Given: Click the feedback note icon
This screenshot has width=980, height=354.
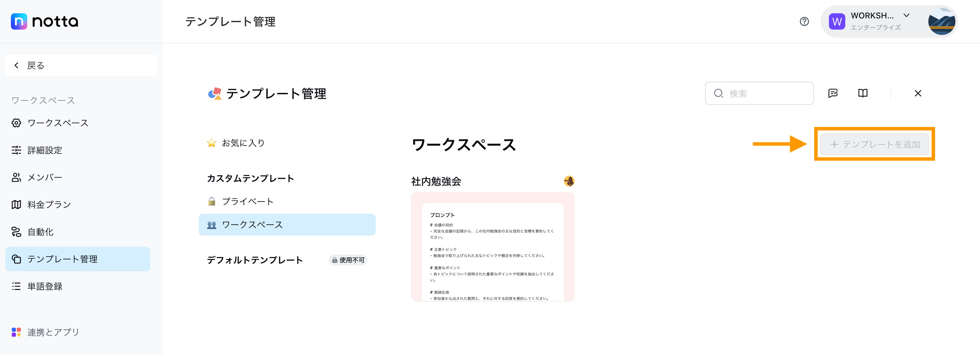Looking at the screenshot, I should point(833,93).
